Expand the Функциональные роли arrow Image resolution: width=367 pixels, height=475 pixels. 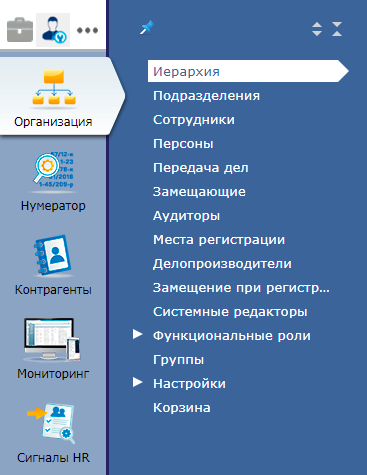tap(137, 334)
